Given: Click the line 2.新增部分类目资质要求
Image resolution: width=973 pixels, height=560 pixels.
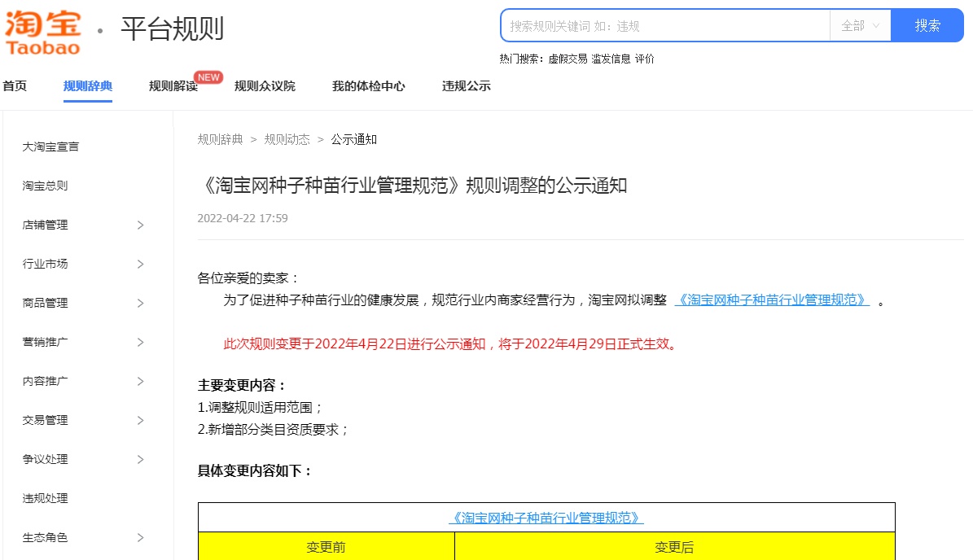Looking at the screenshot, I should pos(273,430).
